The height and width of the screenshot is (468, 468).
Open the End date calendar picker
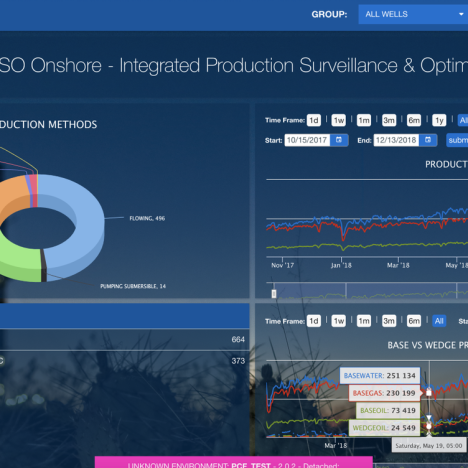[428, 140]
